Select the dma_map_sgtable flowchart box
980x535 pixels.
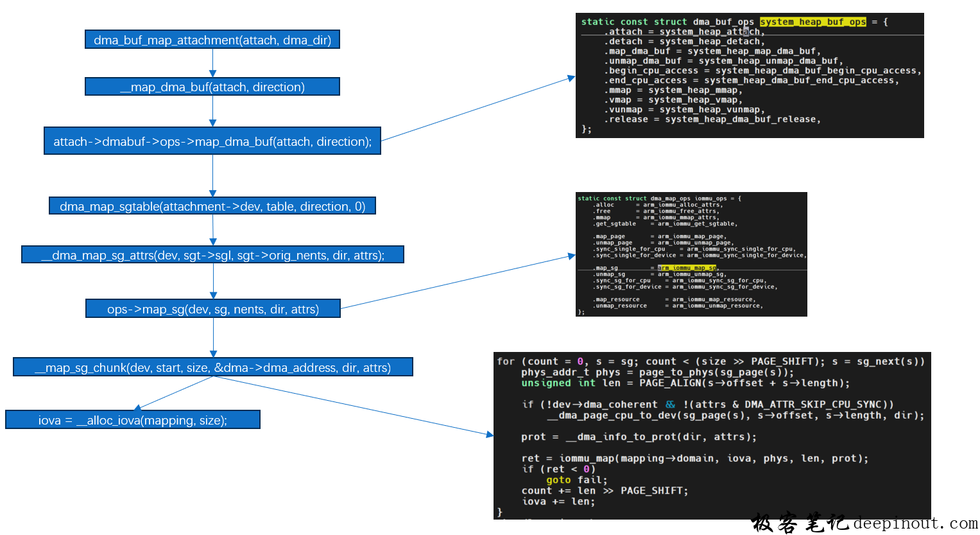click(x=212, y=206)
